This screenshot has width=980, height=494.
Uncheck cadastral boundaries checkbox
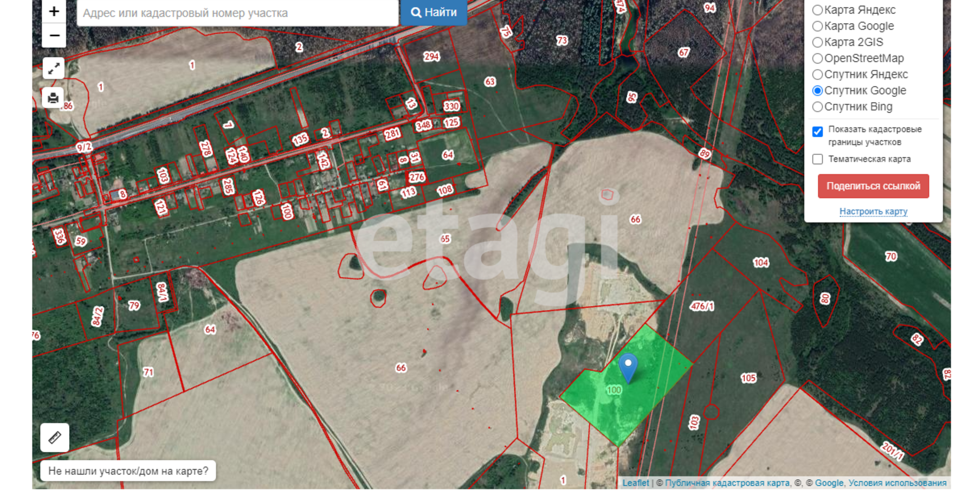(817, 131)
